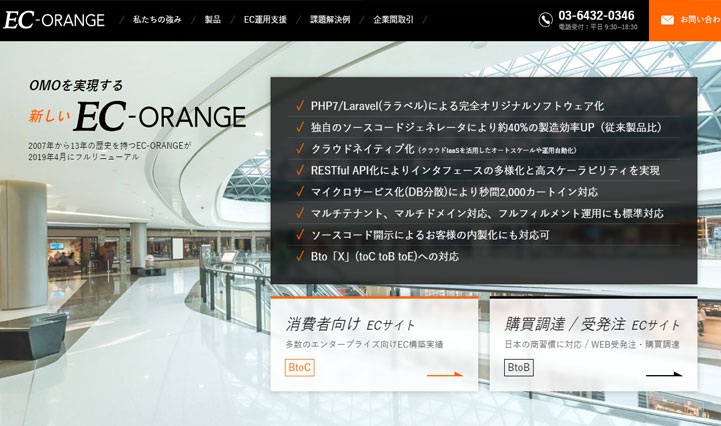Viewport: 721px width, 426px height.
Task: Click the large 新しい EC-ORANGE hero logo
Action: click(137, 116)
